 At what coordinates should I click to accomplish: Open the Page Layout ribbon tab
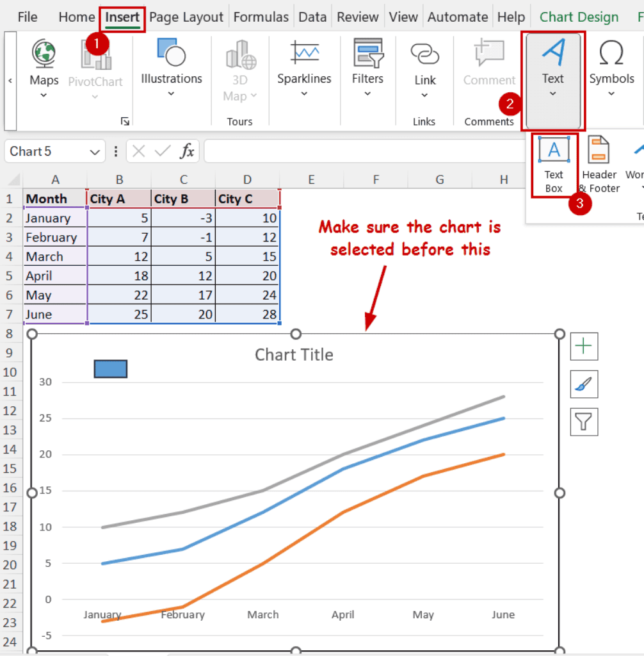[186, 17]
